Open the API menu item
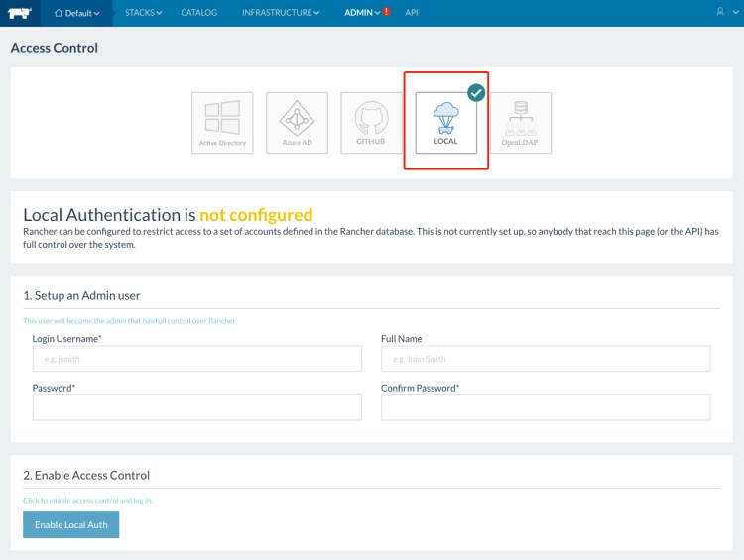Image resolution: width=744 pixels, height=560 pixels. (x=412, y=13)
